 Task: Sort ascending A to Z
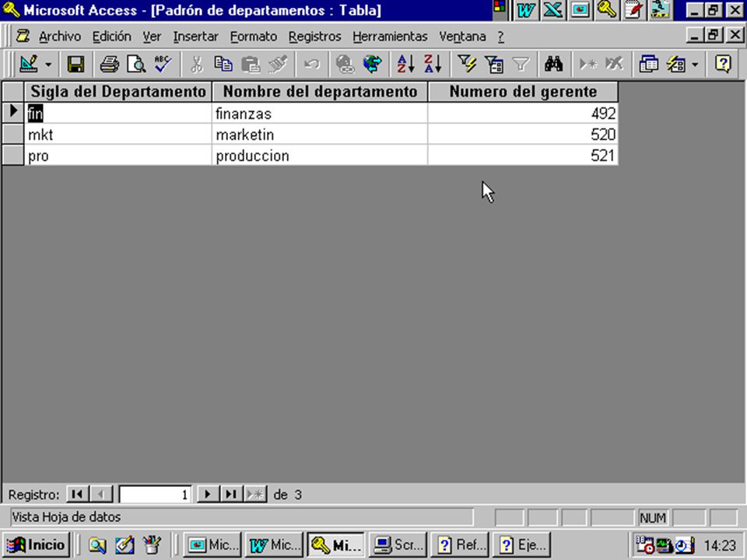pyautogui.click(x=406, y=64)
